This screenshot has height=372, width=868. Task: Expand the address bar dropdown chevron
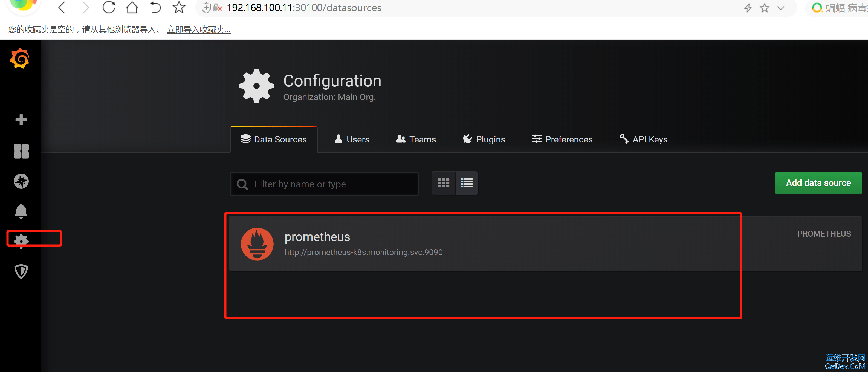coord(781,8)
